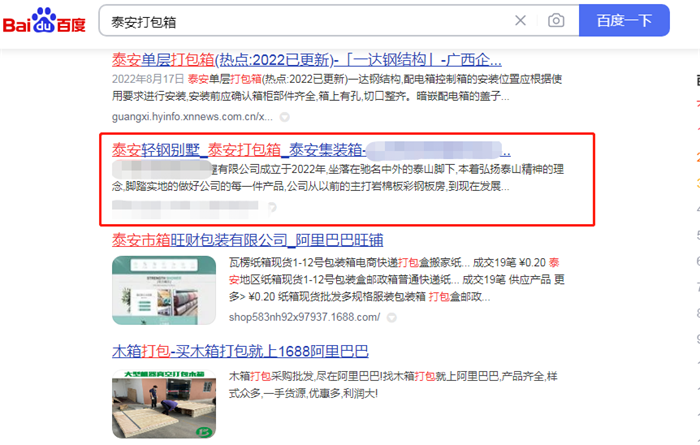Click the 百度一下 search button
The height and width of the screenshot is (445, 700).
624,21
